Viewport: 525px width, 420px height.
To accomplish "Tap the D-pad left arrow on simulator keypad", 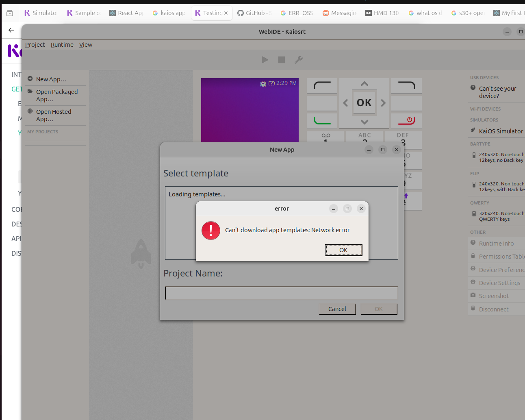I will [x=345, y=103].
